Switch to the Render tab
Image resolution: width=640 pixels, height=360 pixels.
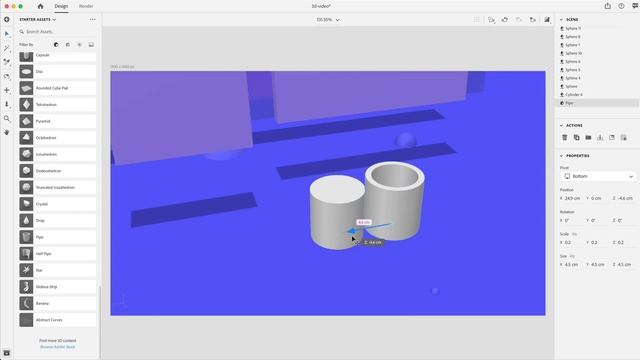86,6
